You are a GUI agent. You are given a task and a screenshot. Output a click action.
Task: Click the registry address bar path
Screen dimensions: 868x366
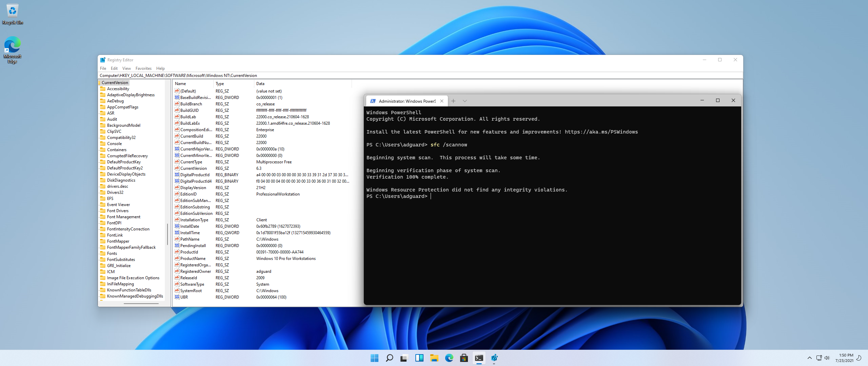(178, 76)
